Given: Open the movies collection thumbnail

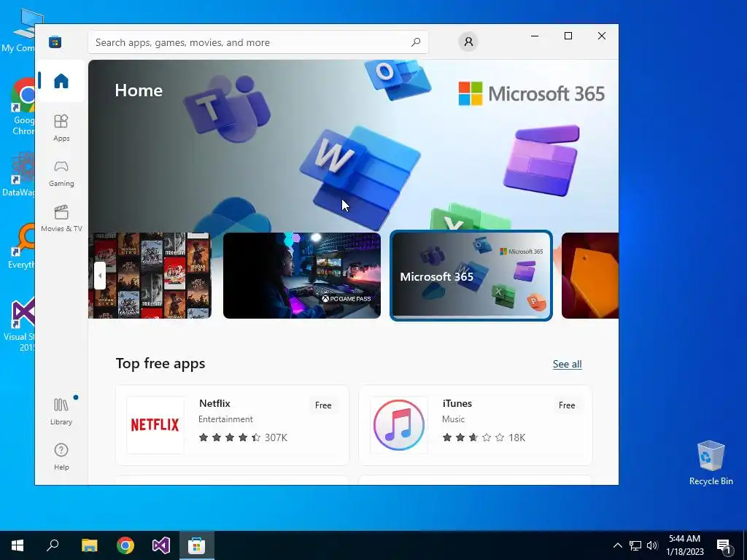Looking at the screenshot, I should (x=150, y=276).
